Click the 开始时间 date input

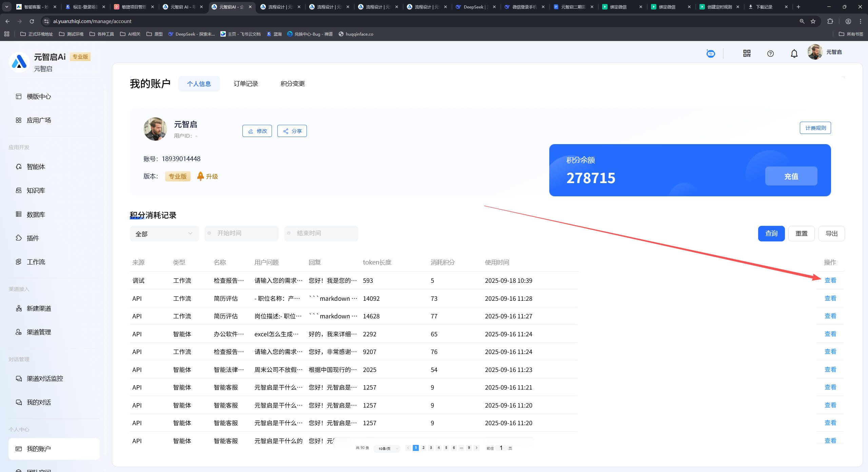(x=241, y=233)
